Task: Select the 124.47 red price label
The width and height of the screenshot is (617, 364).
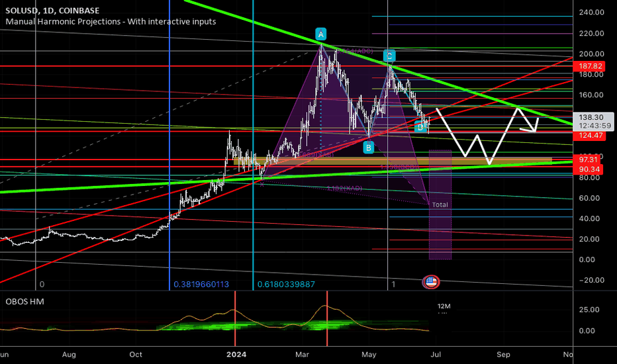Action: coord(589,136)
